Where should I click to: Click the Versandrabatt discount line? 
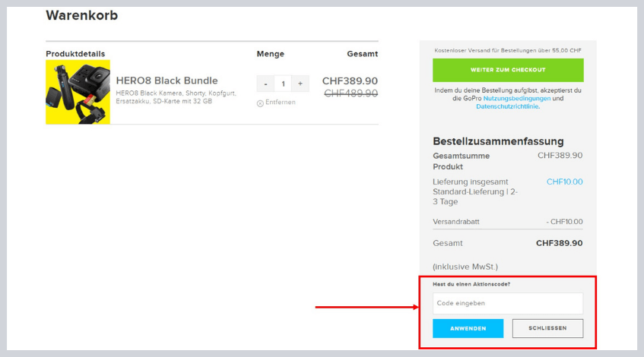(x=508, y=222)
